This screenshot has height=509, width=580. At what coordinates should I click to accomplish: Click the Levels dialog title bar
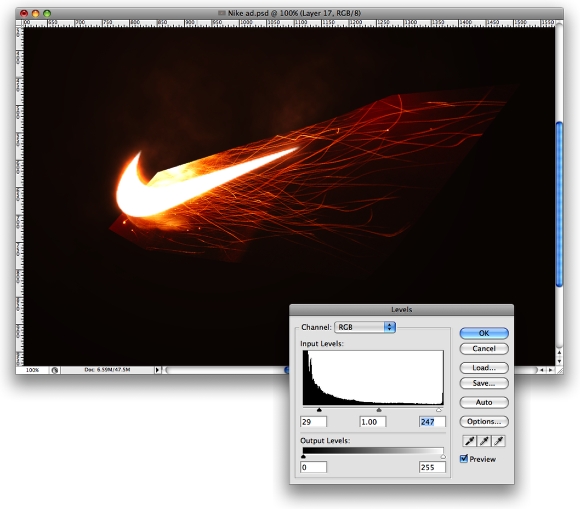point(401,310)
